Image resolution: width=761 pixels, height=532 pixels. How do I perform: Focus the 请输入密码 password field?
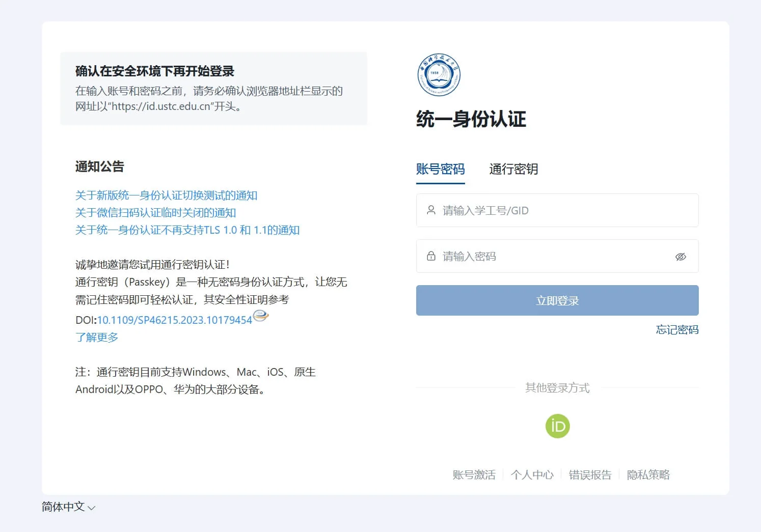[557, 256]
